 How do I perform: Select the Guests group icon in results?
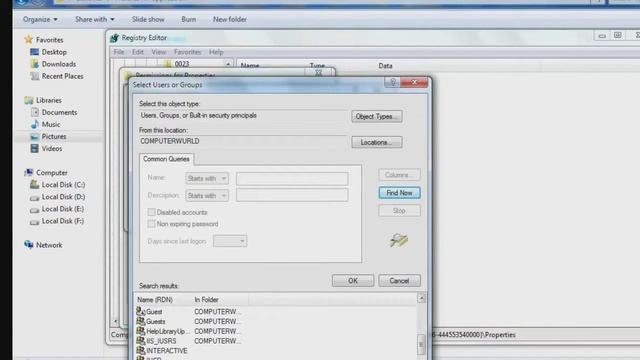click(140, 321)
